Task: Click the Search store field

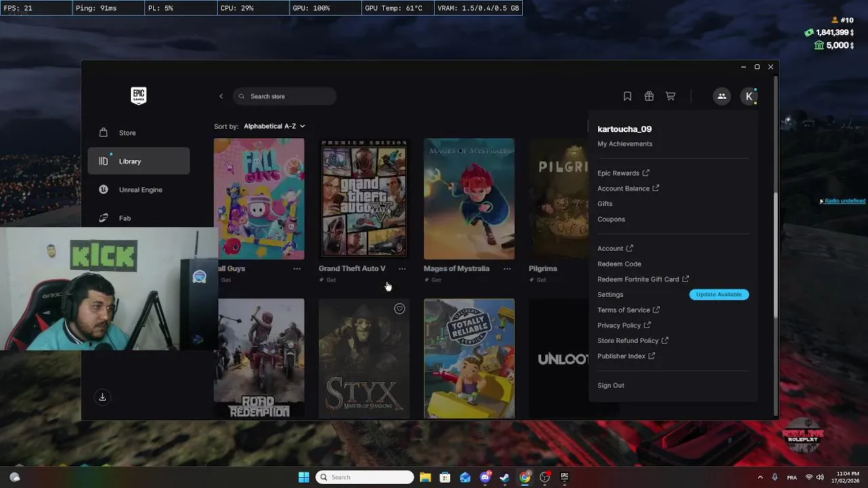Action: tap(285, 96)
